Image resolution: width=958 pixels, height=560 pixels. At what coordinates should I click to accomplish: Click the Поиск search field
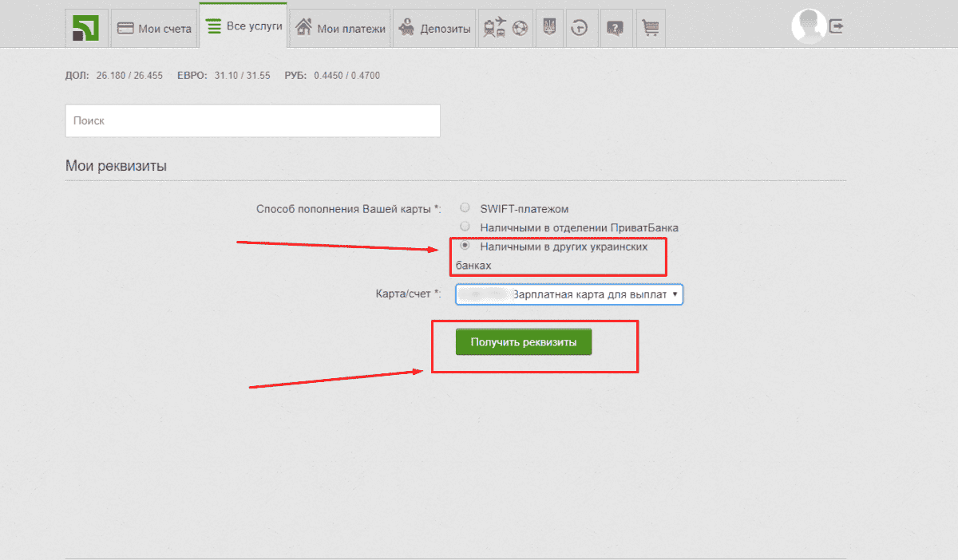pyautogui.click(x=252, y=121)
